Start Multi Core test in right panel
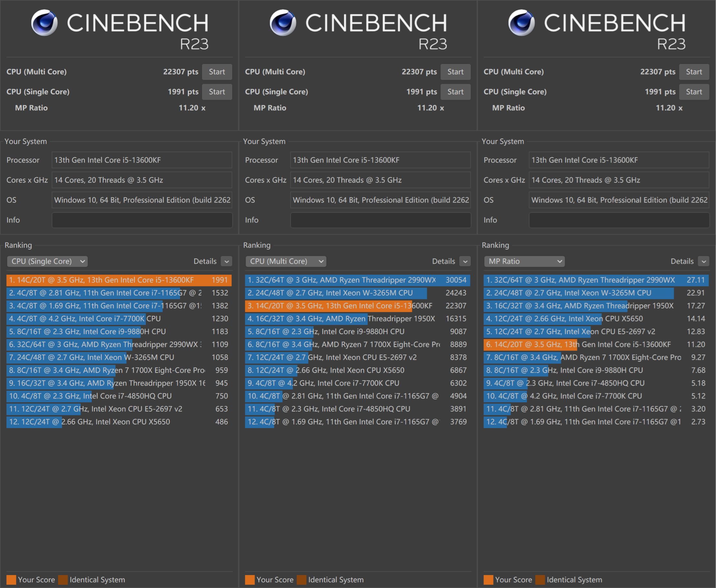This screenshot has height=588, width=716. [x=694, y=72]
